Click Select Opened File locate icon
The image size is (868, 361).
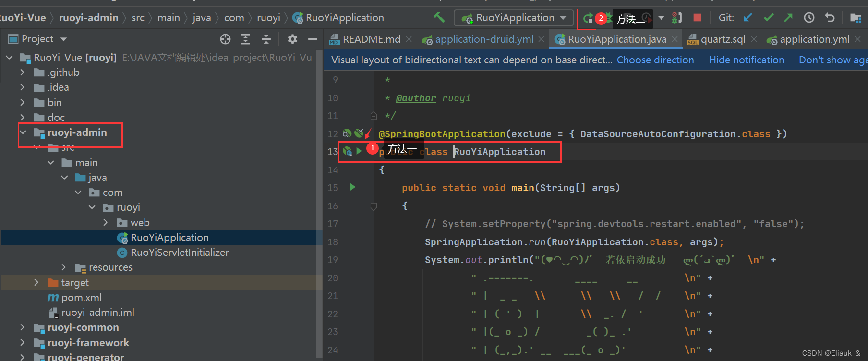pos(225,39)
